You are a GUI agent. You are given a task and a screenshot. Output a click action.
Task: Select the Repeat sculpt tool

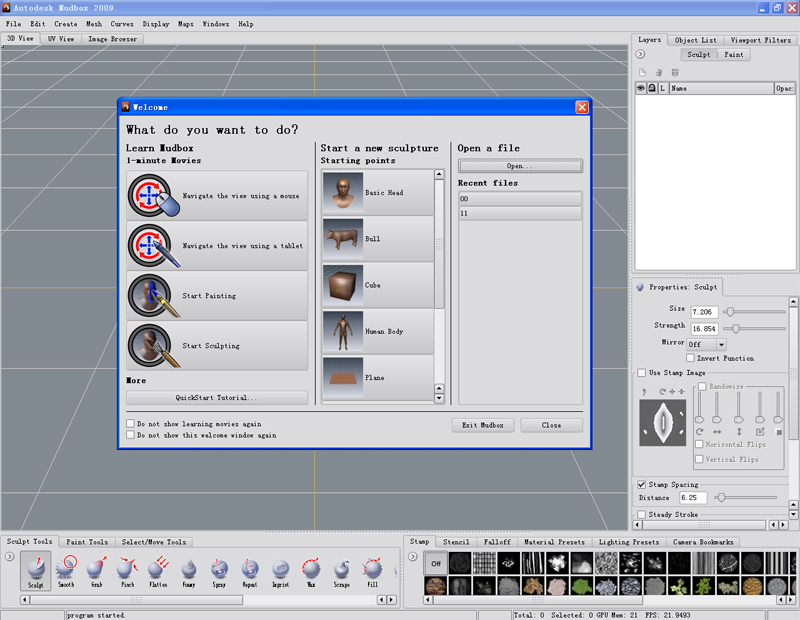[x=250, y=571]
